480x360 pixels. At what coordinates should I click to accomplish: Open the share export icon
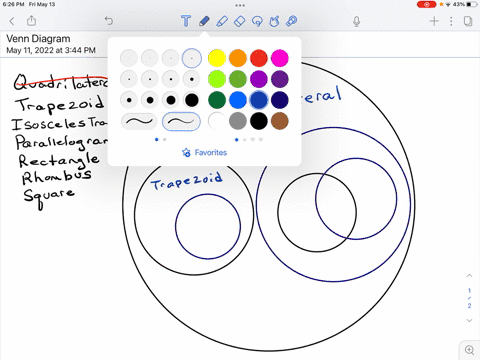pyautogui.click(x=31, y=21)
